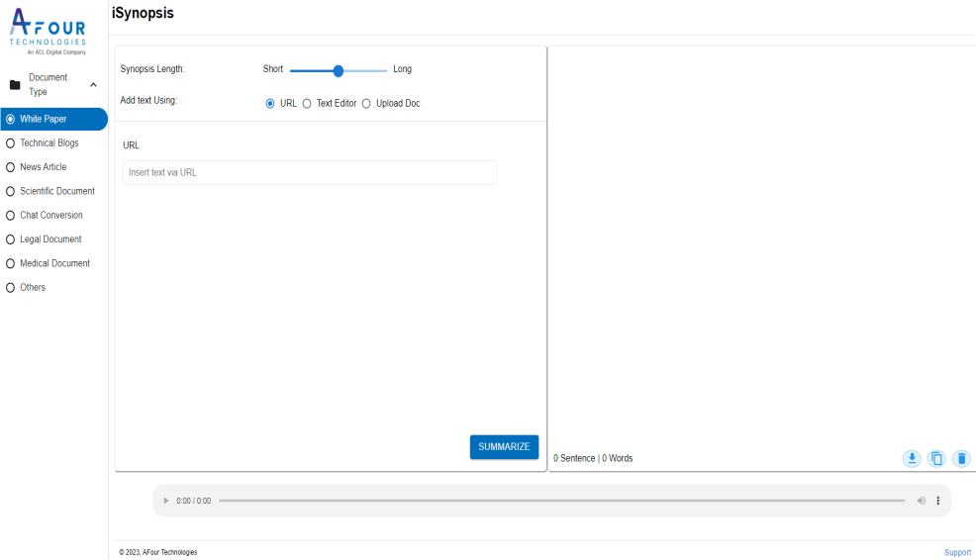
Task: Open the Support link
Action: (957, 552)
